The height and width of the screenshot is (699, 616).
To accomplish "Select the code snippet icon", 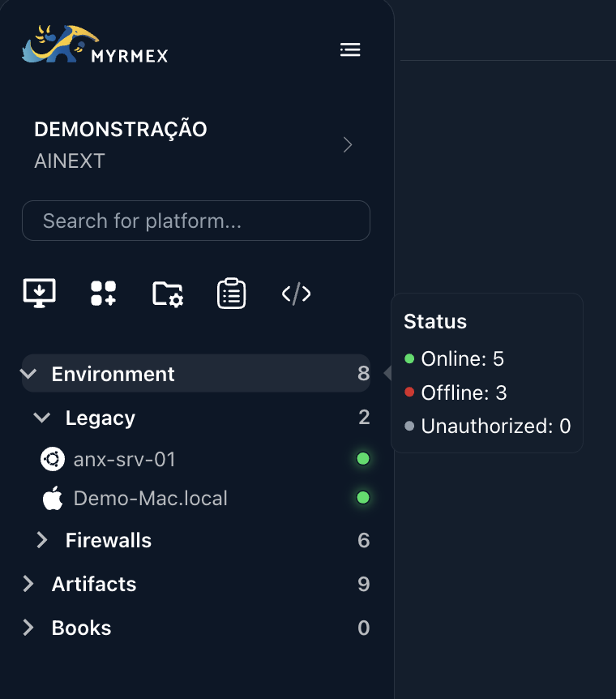I will tap(295, 294).
